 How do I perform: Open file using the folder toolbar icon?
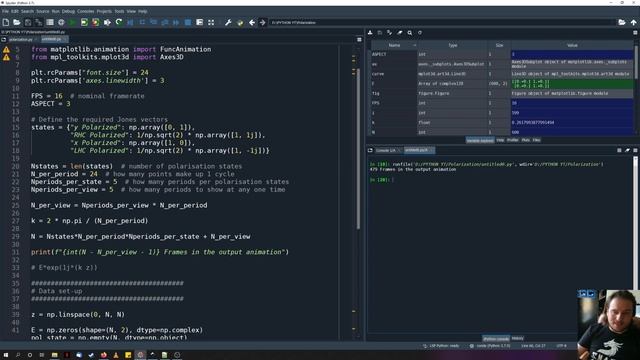(x=17, y=22)
